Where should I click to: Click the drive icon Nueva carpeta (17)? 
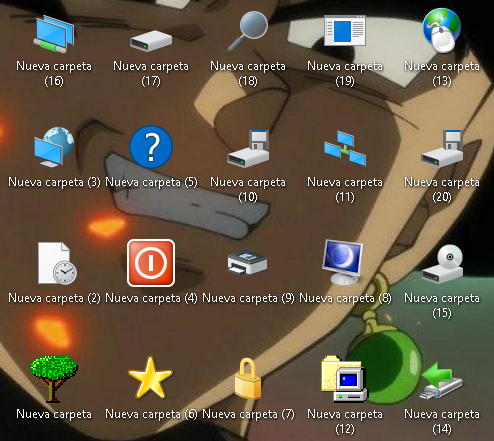151,41
